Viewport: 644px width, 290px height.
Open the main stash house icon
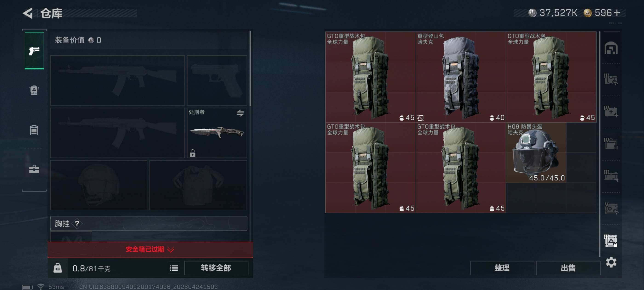[x=611, y=48]
